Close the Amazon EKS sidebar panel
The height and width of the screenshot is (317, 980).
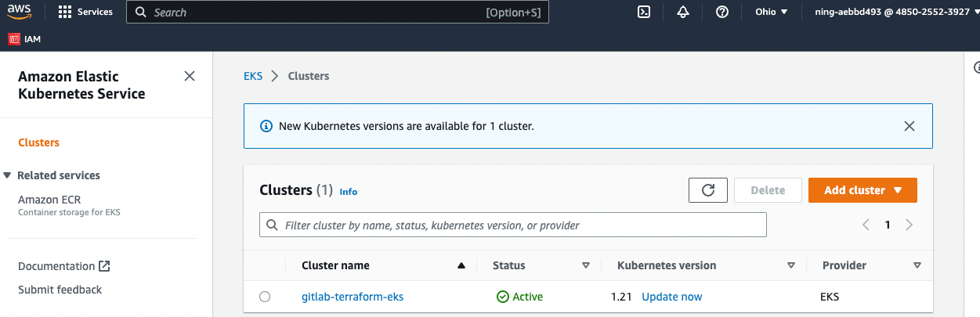pos(189,76)
